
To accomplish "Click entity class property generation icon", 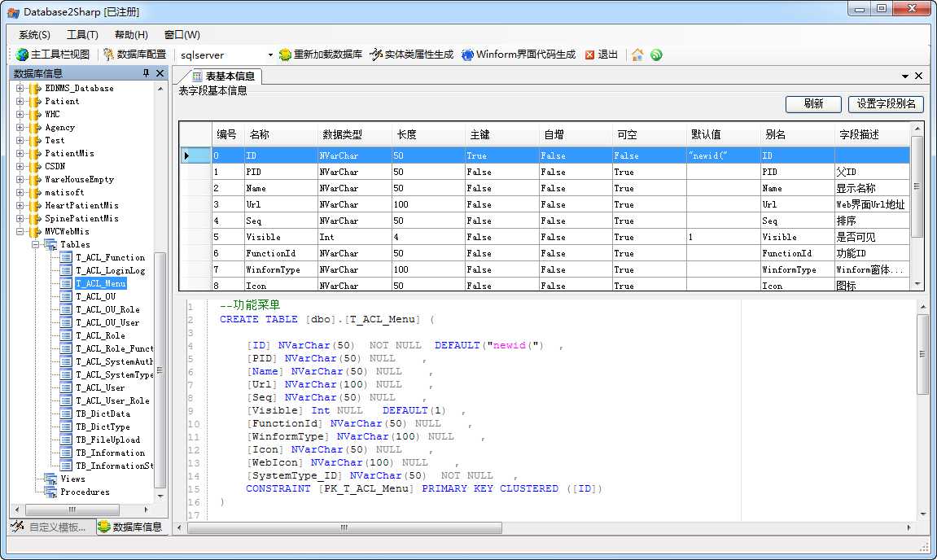I will point(376,55).
